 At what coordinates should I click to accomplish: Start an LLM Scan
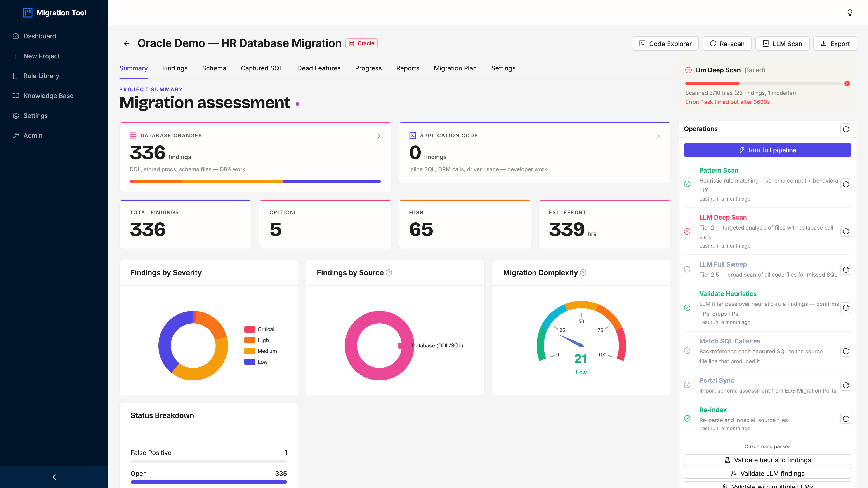click(x=782, y=43)
